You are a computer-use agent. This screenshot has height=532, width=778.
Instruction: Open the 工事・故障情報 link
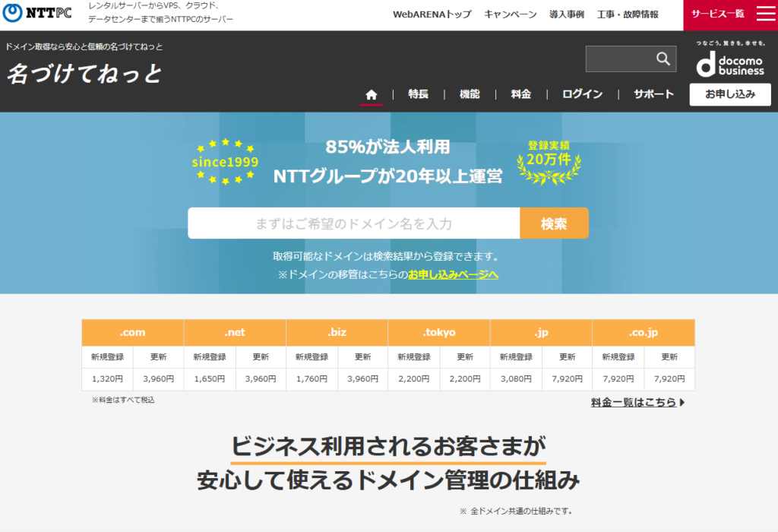click(x=628, y=14)
